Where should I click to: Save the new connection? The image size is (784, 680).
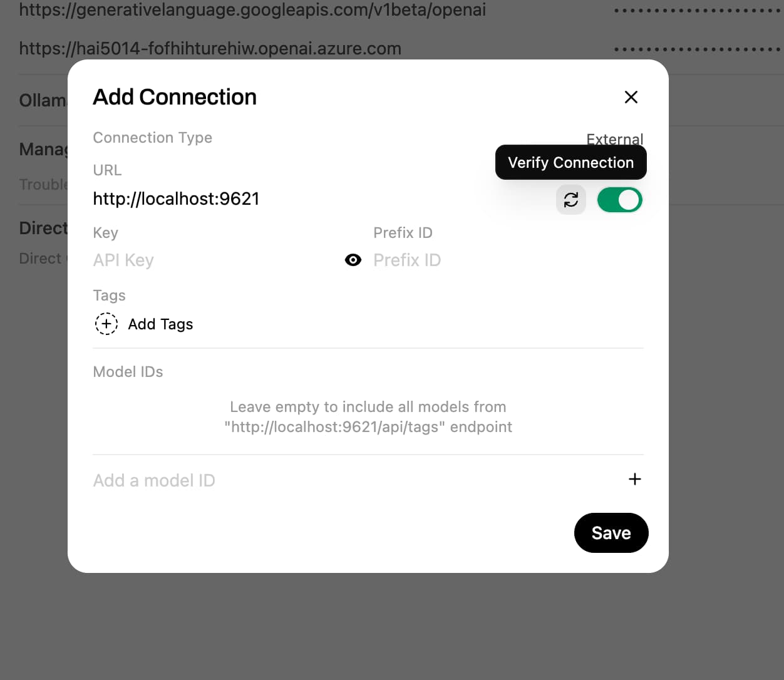(611, 533)
